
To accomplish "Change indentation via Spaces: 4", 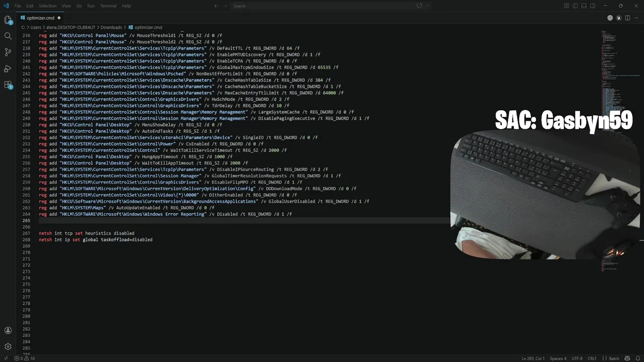I will 558,358.
